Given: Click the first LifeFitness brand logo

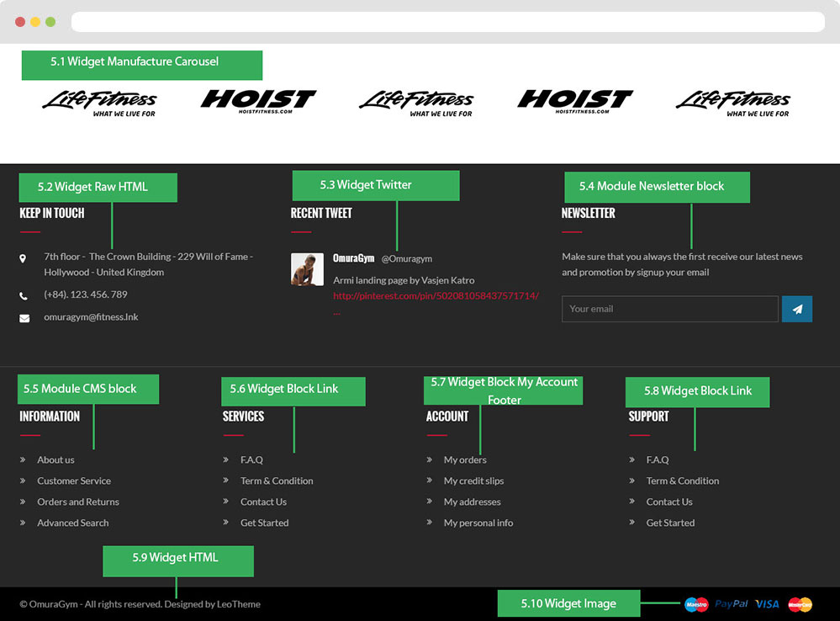Looking at the screenshot, I should click(100, 103).
